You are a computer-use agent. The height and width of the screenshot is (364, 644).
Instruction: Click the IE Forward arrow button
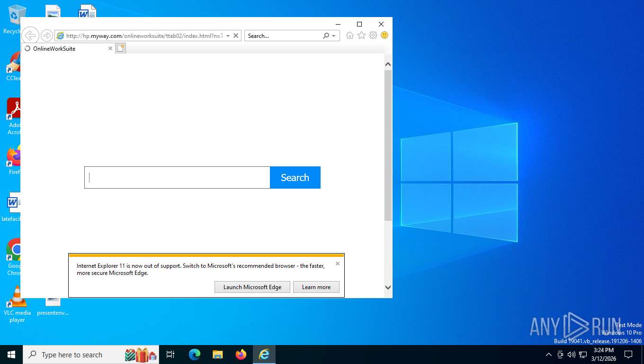[46, 36]
